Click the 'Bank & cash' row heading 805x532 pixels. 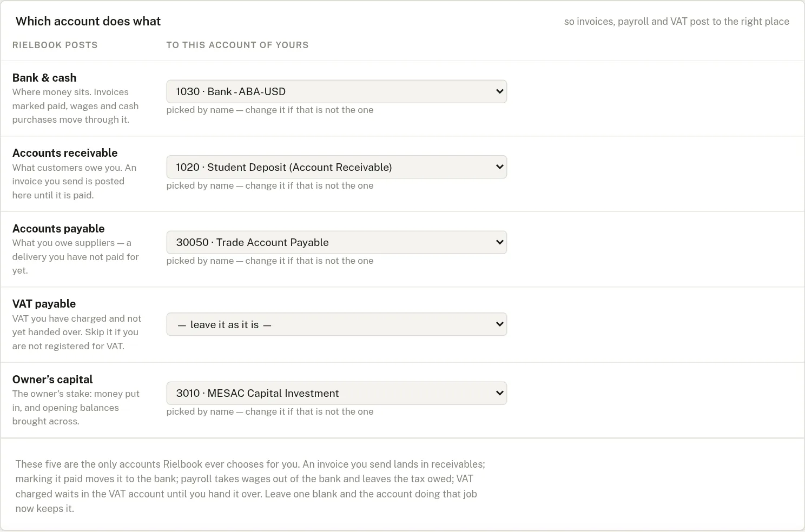tap(44, 78)
